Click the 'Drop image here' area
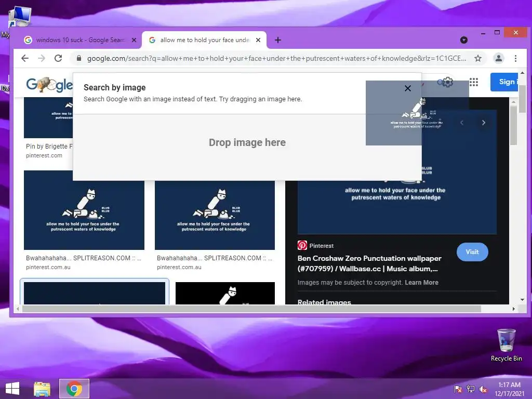The image size is (532, 399). (x=247, y=142)
